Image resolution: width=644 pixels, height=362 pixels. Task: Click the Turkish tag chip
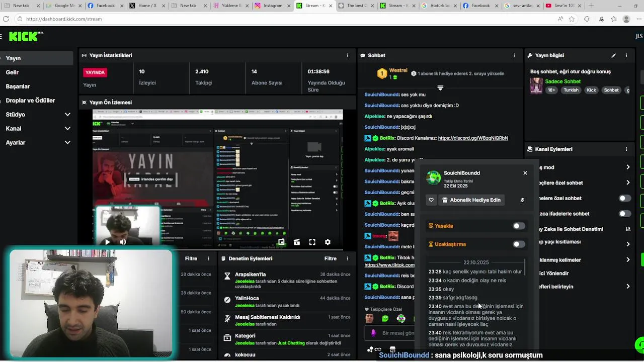571,90
